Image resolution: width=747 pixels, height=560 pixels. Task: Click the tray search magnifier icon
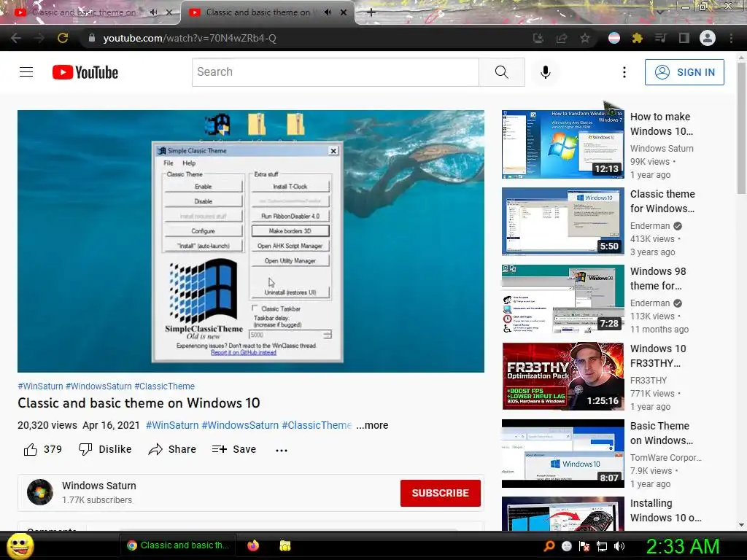549,546
